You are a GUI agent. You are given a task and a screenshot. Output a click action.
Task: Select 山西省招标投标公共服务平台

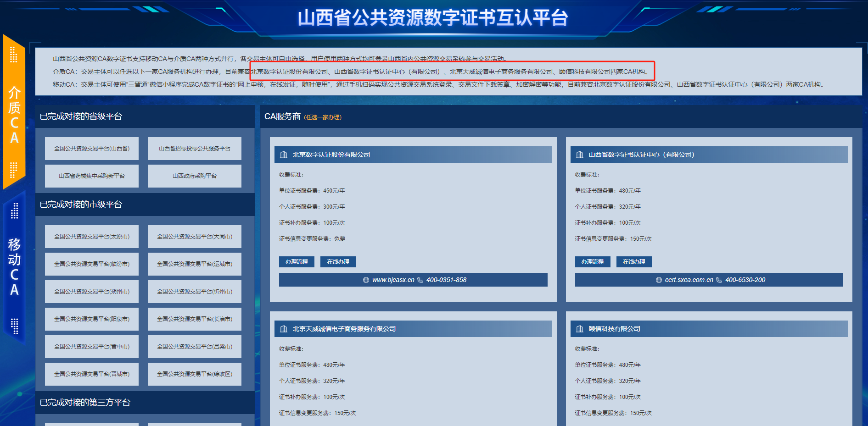pos(194,149)
